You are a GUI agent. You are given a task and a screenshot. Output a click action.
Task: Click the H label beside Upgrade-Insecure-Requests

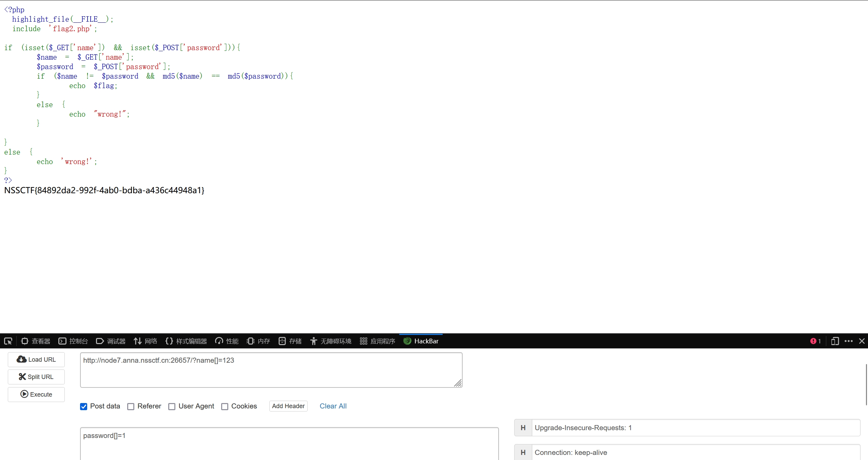[x=523, y=428]
